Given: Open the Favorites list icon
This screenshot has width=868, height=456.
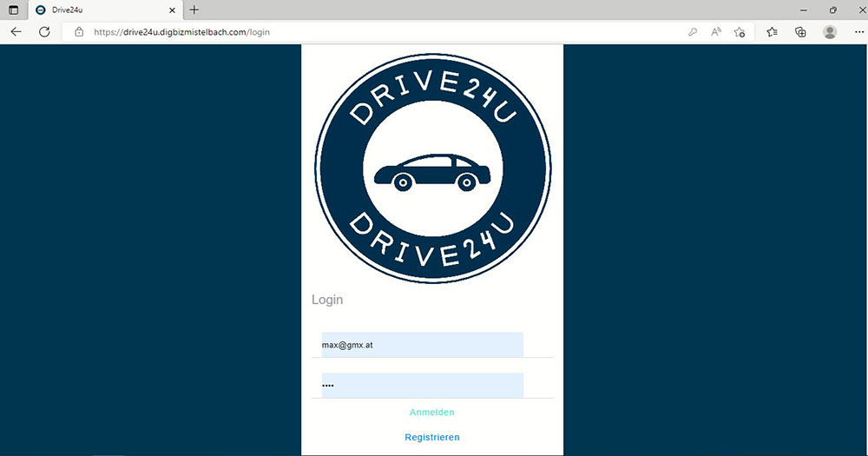Looking at the screenshot, I should pos(773,32).
